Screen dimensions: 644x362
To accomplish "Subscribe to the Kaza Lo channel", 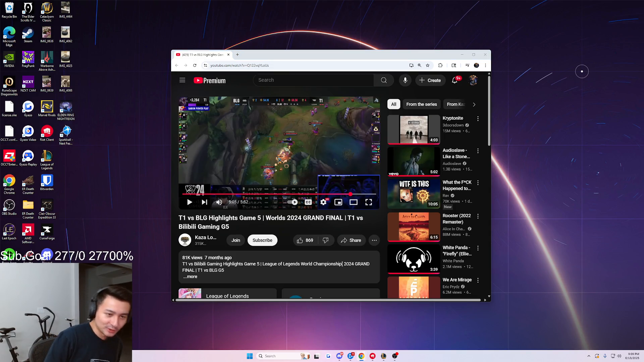I will (x=262, y=240).
